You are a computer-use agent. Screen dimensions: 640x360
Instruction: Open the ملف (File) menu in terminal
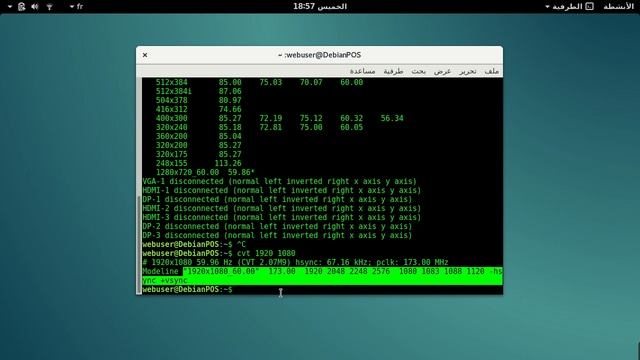(x=491, y=71)
